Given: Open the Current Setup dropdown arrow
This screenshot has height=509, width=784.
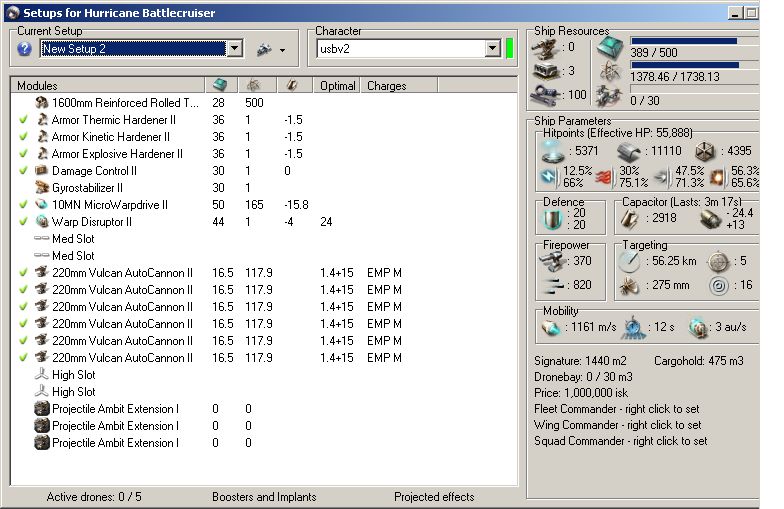Looking at the screenshot, I should (234, 48).
